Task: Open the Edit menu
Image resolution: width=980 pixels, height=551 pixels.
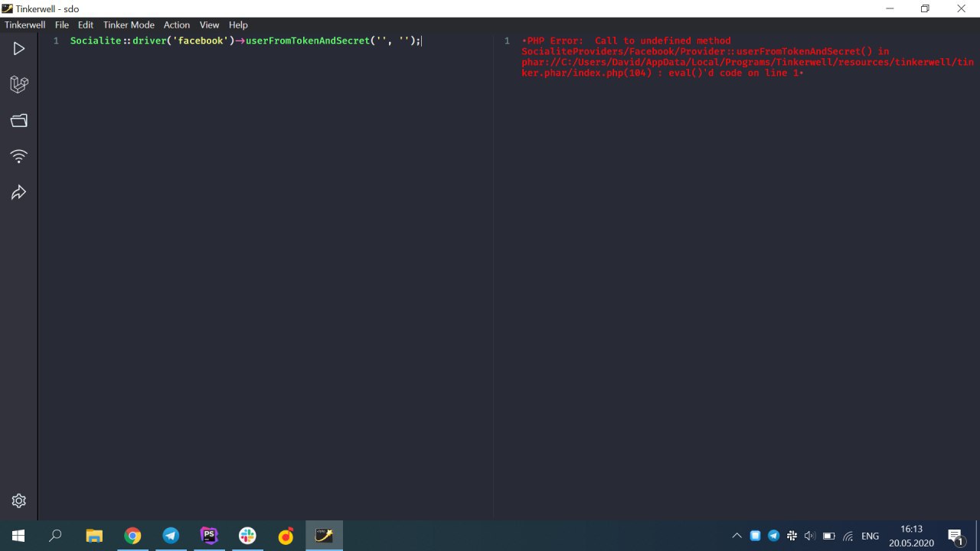Action: click(x=86, y=24)
